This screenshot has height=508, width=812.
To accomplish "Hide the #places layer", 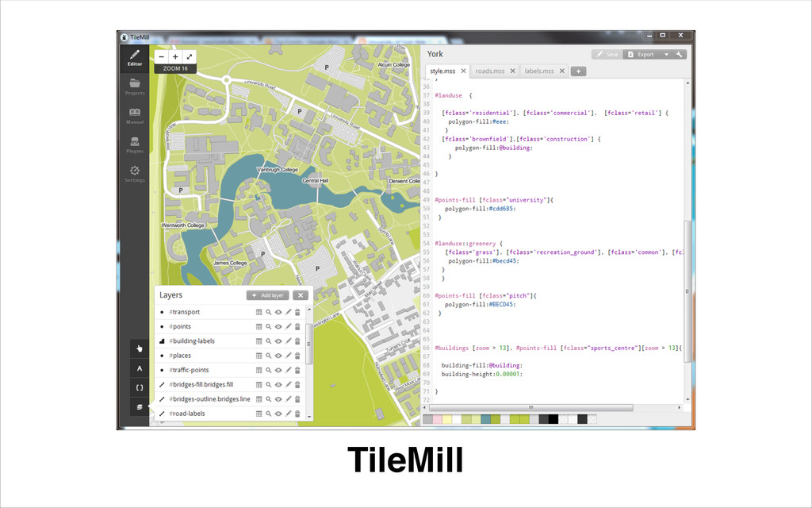I will (278, 356).
